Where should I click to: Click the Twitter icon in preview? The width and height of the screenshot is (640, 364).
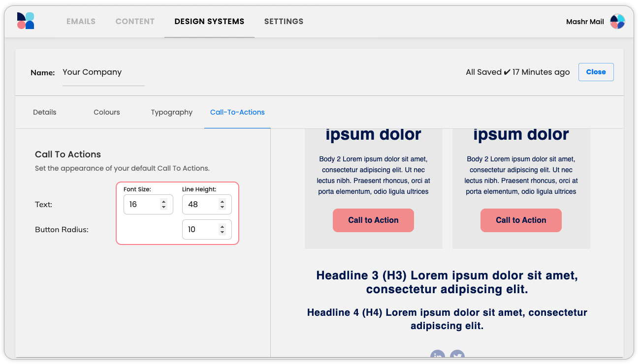(x=457, y=355)
